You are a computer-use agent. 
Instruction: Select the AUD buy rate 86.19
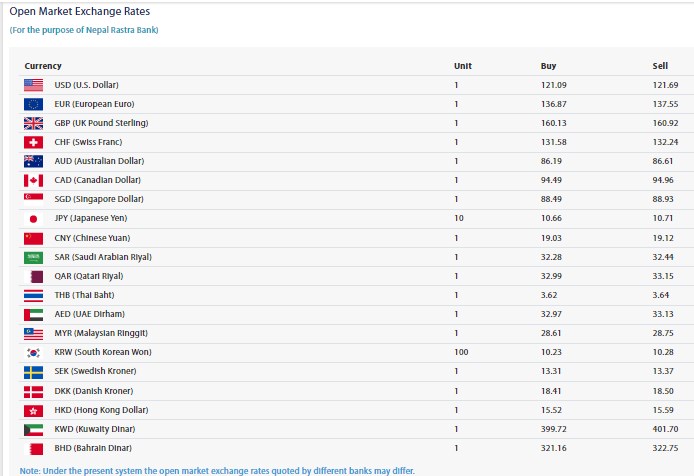551,161
